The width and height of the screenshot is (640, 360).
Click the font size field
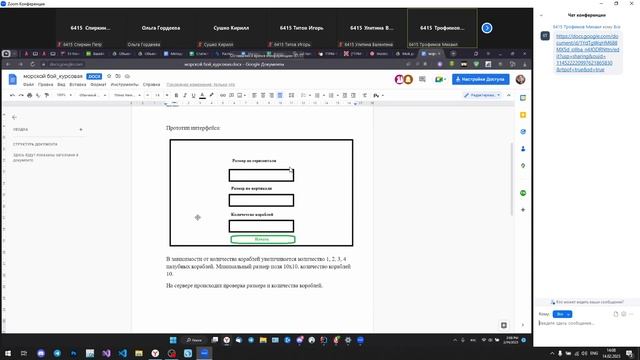pyautogui.click(x=157, y=95)
